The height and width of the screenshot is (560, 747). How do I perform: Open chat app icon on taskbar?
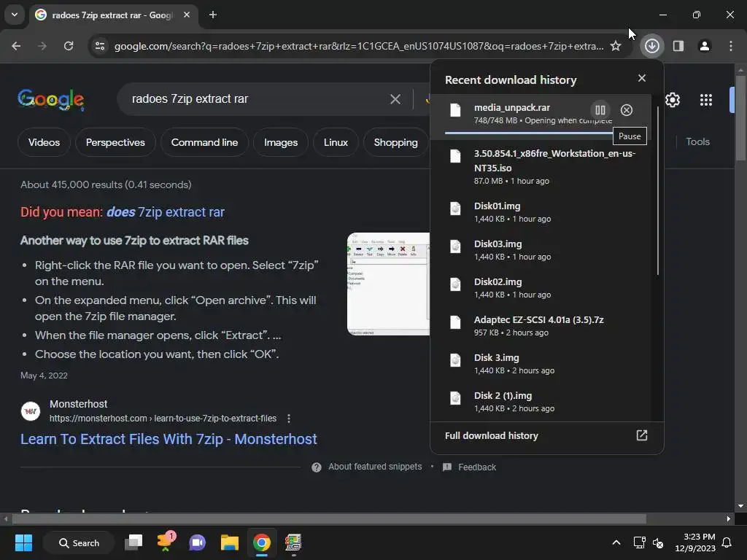(x=197, y=542)
